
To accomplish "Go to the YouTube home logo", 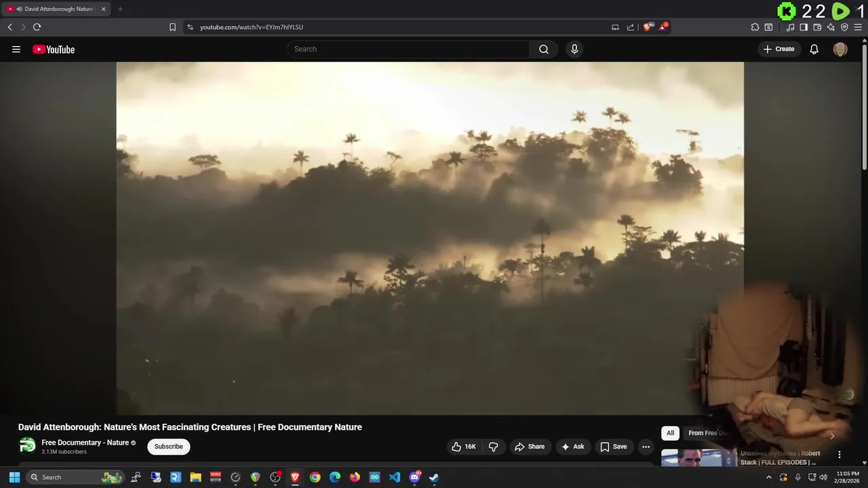I will pos(54,49).
